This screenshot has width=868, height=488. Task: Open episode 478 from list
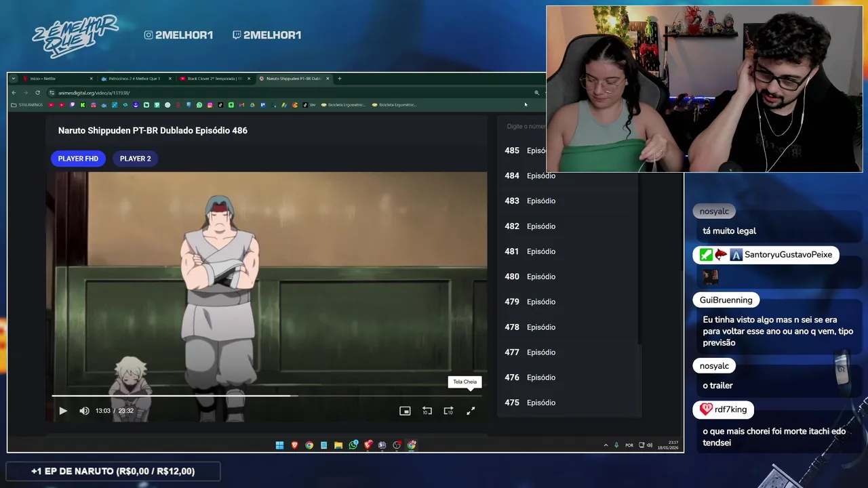pyautogui.click(x=568, y=327)
